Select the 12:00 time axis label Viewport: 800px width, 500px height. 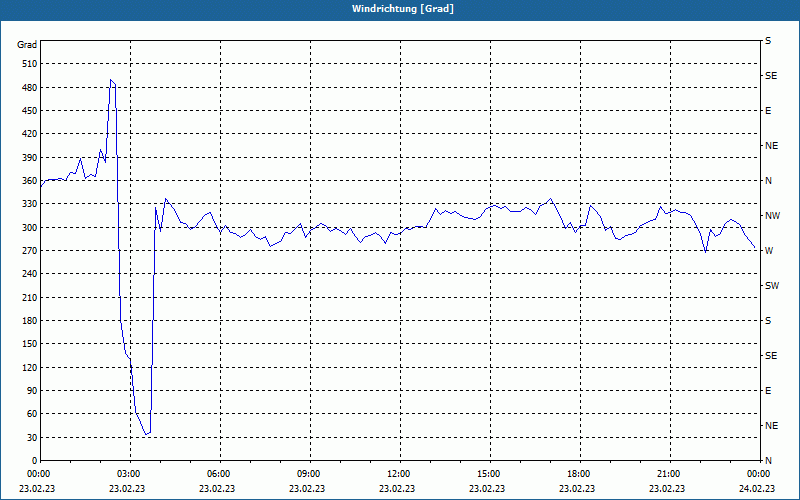pyautogui.click(x=397, y=474)
